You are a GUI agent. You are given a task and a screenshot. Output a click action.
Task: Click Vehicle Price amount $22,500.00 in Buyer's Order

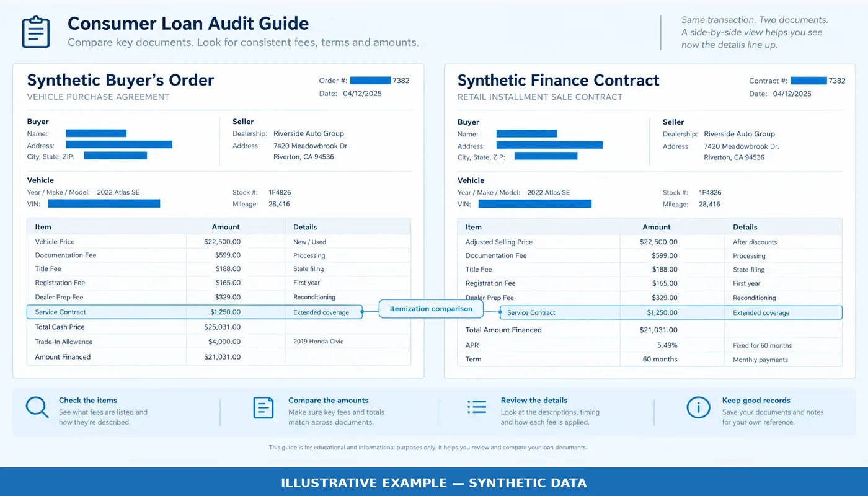click(222, 242)
